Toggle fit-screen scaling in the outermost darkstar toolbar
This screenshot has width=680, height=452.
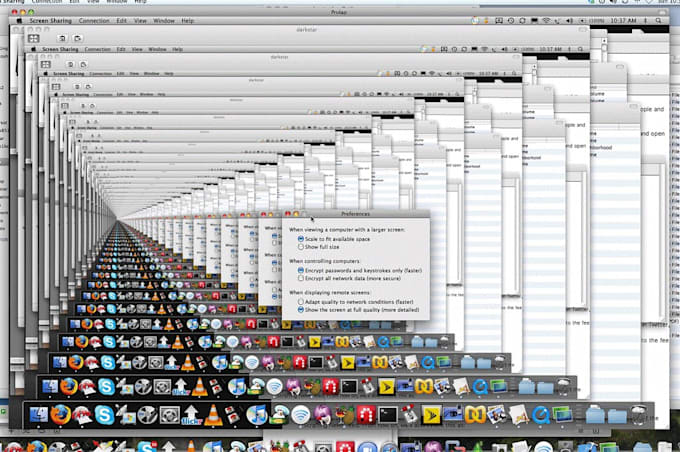34,38
